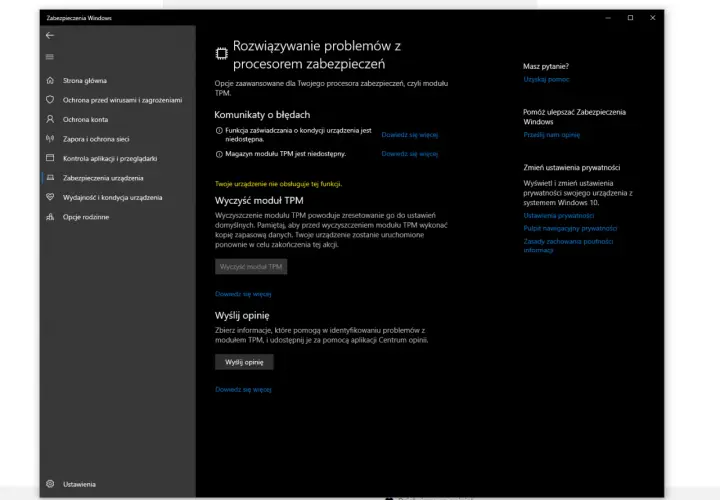Click Masz pytanie? heading
This screenshot has height=500, width=720.
(546, 66)
